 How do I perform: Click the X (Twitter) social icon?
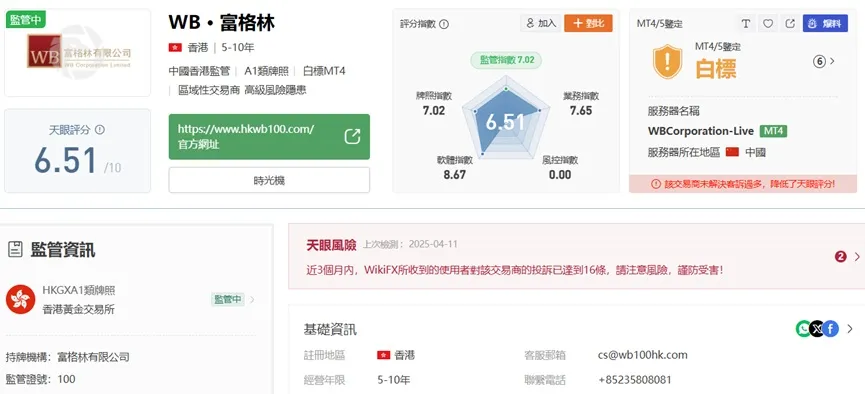click(816, 329)
